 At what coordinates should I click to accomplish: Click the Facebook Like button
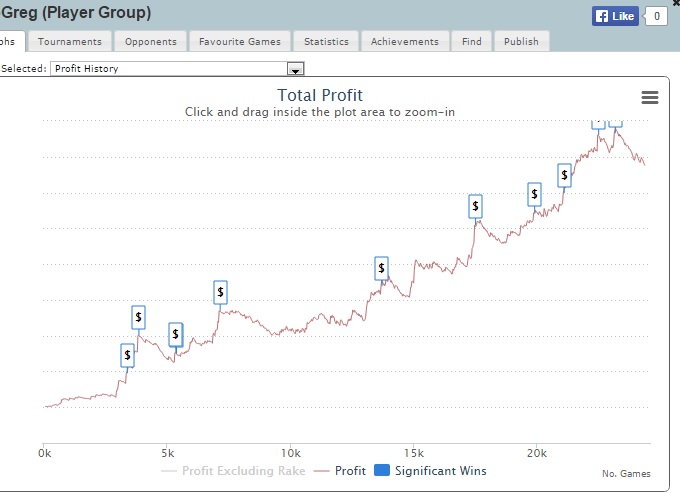[615, 16]
